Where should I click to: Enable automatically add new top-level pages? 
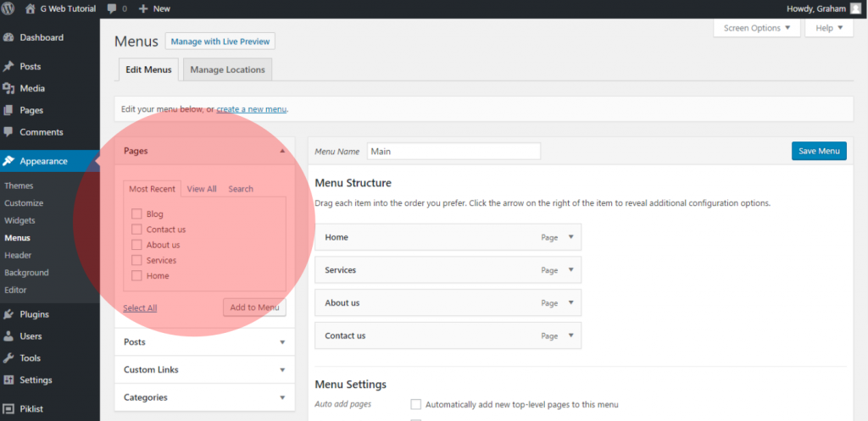(x=415, y=404)
